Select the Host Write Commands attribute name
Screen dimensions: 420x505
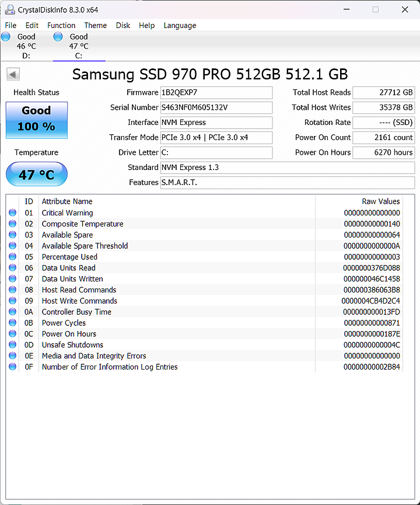[x=79, y=301]
